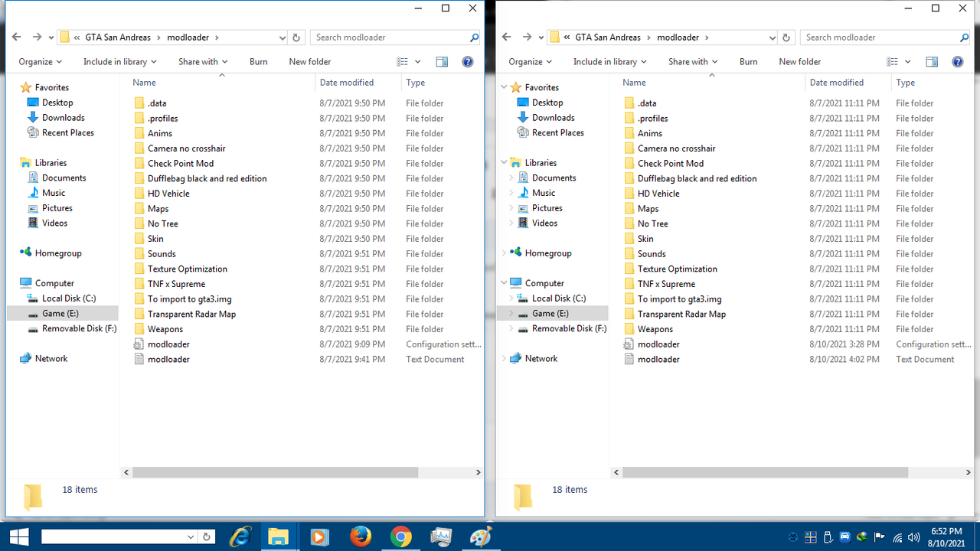Viewport: 980px width, 551px height.
Task: Go back in the left Explorer window
Action: (x=17, y=37)
